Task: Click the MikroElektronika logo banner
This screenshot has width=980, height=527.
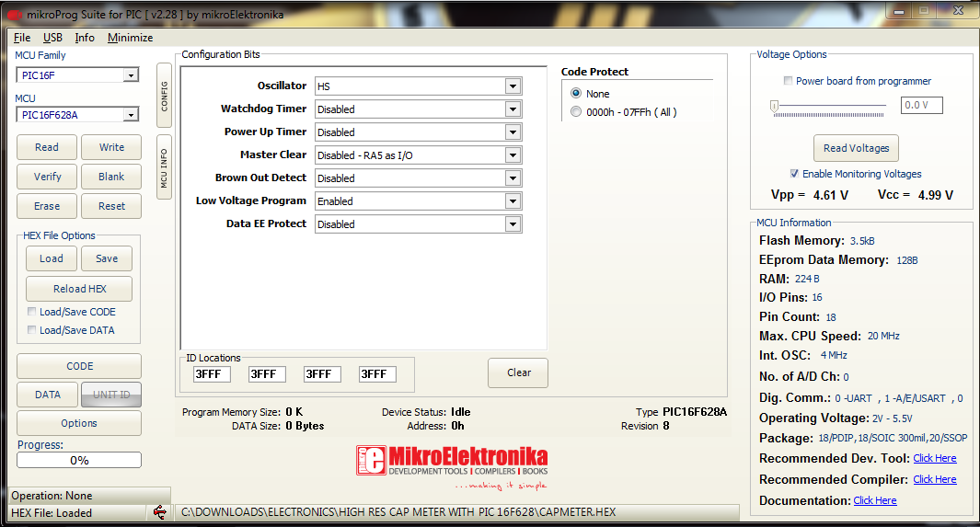Action: tap(452, 467)
